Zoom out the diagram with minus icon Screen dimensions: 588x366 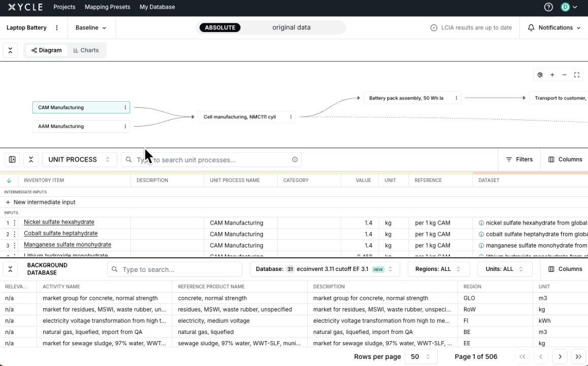click(x=564, y=75)
